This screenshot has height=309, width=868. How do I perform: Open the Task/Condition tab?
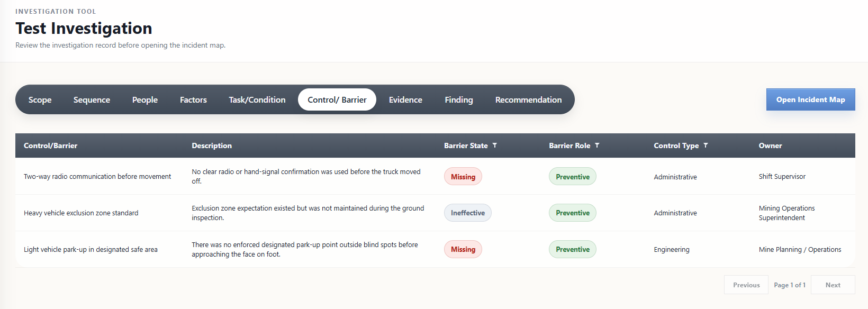tap(257, 99)
